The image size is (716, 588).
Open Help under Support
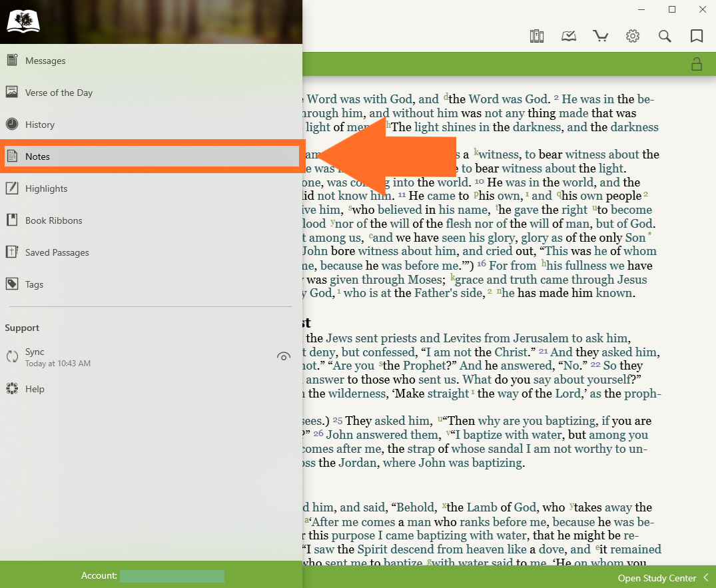point(35,389)
